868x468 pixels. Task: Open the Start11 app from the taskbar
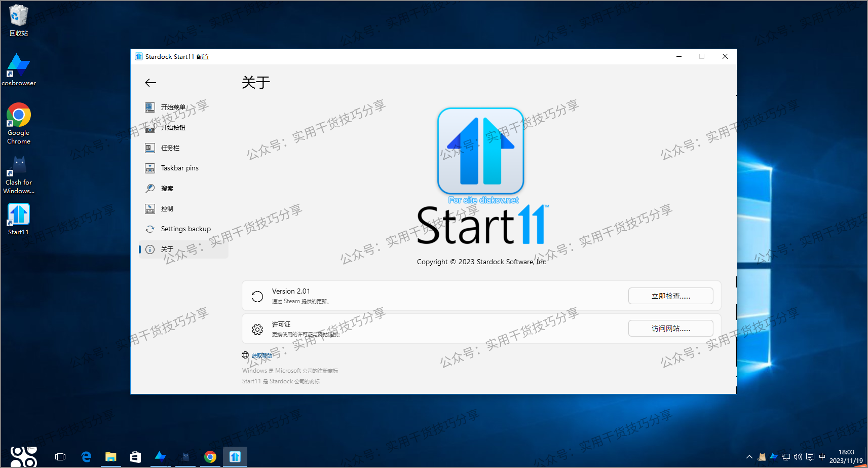235,456
